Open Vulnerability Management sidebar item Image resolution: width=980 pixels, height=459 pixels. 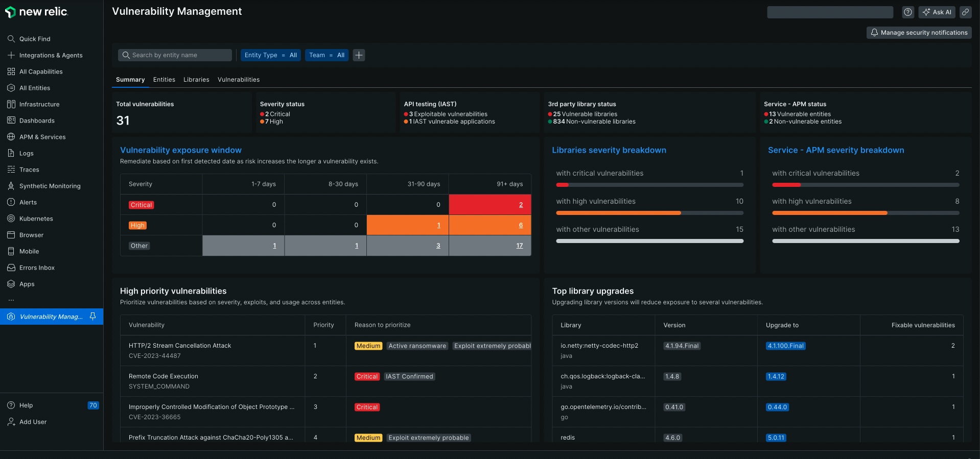click(51, 317)
